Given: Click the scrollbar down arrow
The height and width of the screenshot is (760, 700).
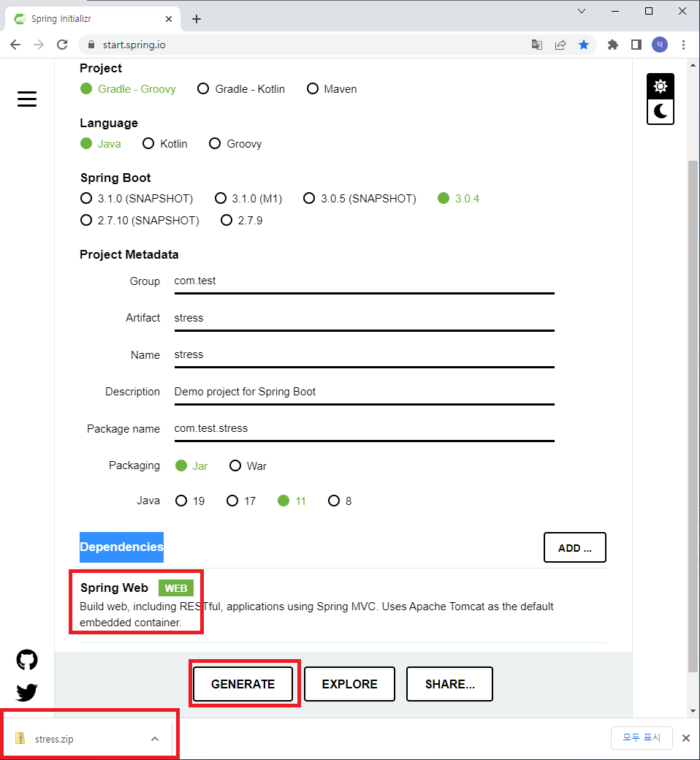Looking at the screenshot, I should pyautogui.click(x=693, y=711).
